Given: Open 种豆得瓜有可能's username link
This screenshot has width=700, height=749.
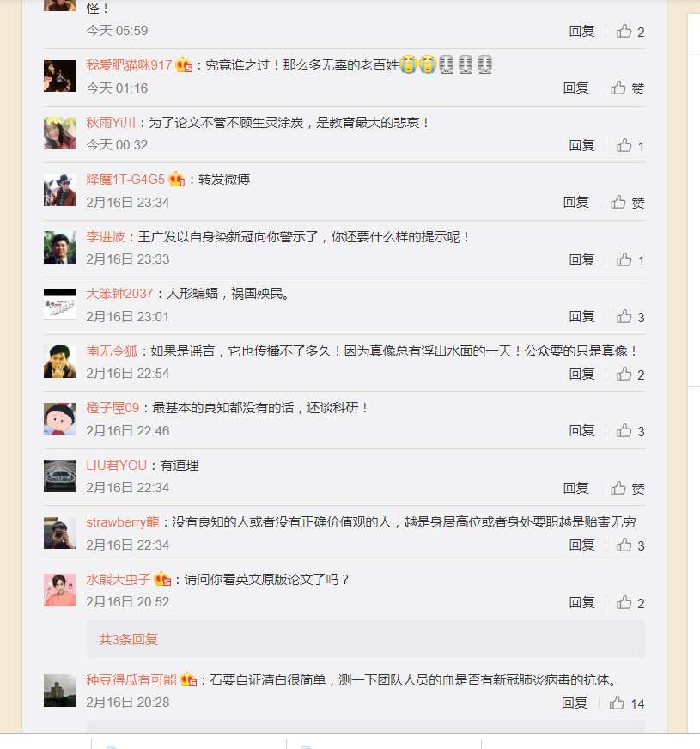Looking at the screenshot, I should click(131, 679).
